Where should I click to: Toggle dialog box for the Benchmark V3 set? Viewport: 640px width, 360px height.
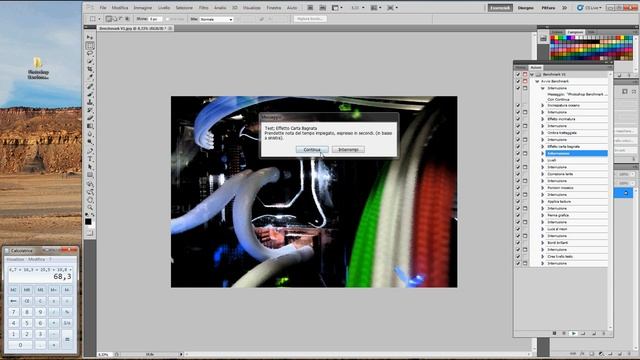(525, 74)
